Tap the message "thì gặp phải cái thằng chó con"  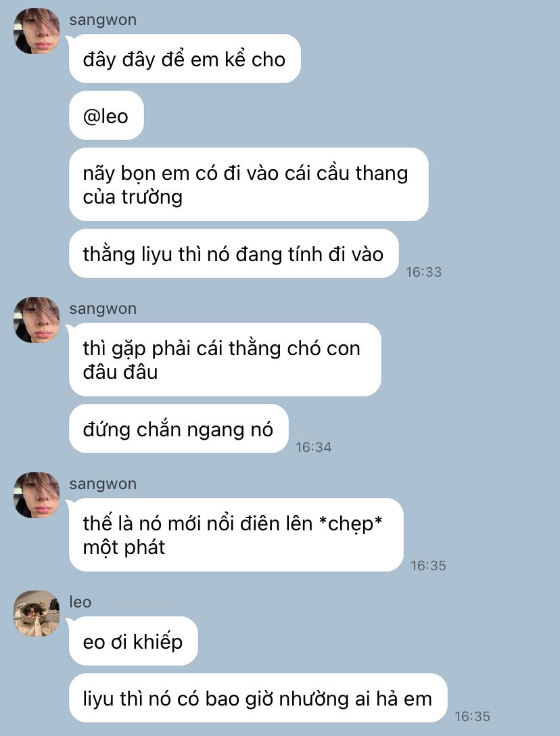(225, 360)
